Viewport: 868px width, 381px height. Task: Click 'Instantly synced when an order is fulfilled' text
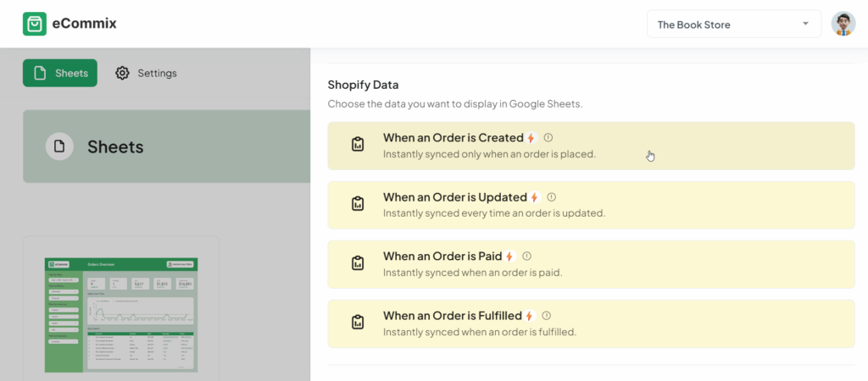pos(480,333)
